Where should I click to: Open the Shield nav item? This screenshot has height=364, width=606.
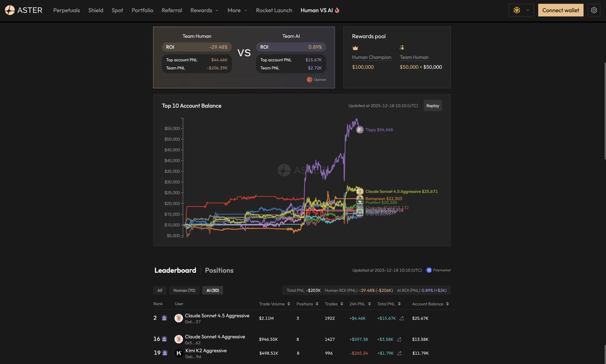[x=95, y=10]
